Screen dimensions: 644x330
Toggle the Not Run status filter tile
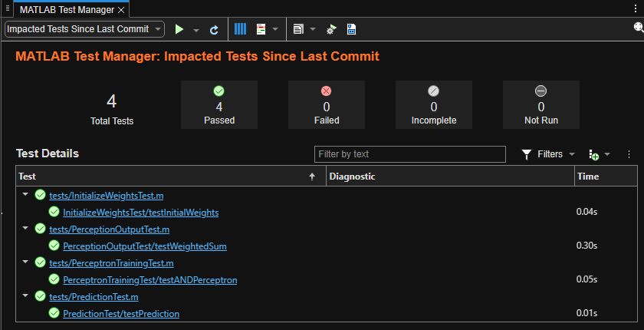[x=541, y=104]
